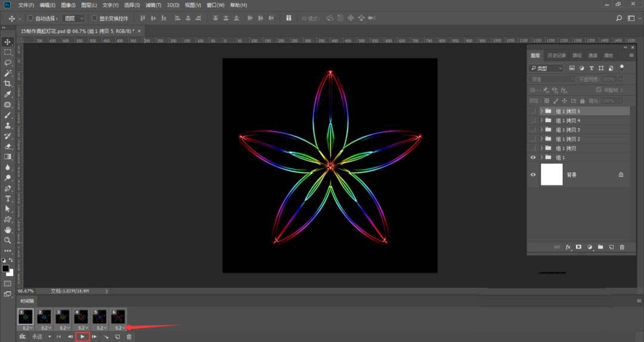
Task: Select the Magic Wand tool
Action: (x=7, y=73)
